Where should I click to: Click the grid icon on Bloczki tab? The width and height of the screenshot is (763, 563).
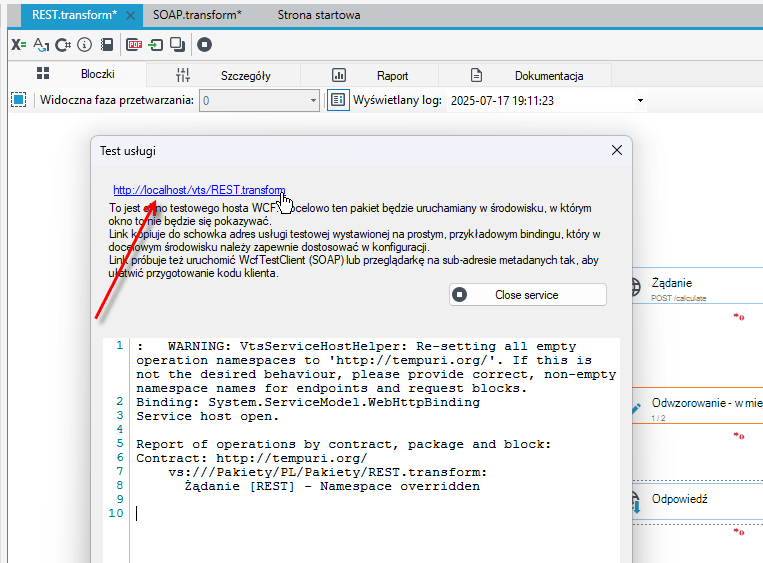point(43,73)
